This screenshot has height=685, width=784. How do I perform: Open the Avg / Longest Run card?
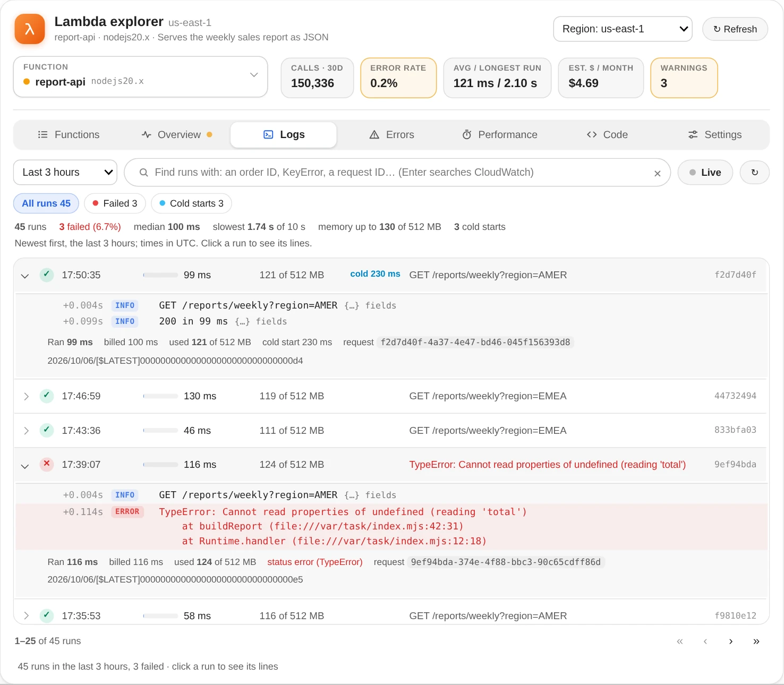[497, 78]
